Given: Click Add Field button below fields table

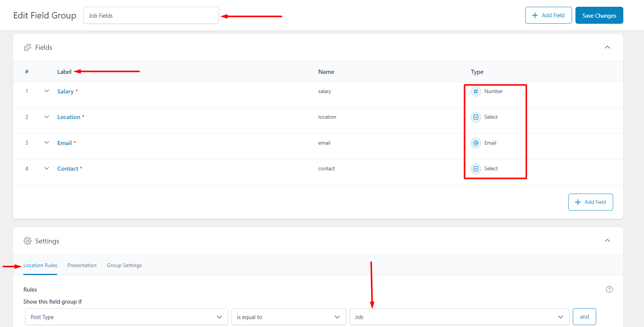Looking at the screenshot, I should (x=591, y=202).
